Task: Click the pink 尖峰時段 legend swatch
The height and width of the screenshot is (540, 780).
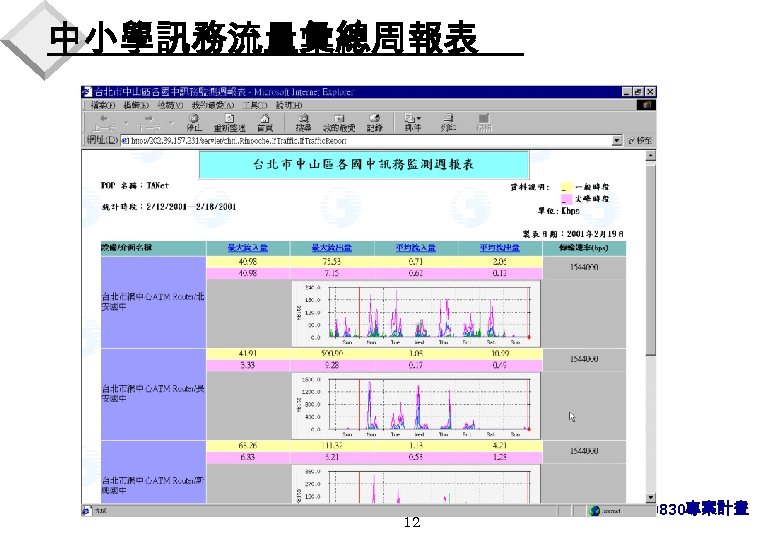Action: 566,199
